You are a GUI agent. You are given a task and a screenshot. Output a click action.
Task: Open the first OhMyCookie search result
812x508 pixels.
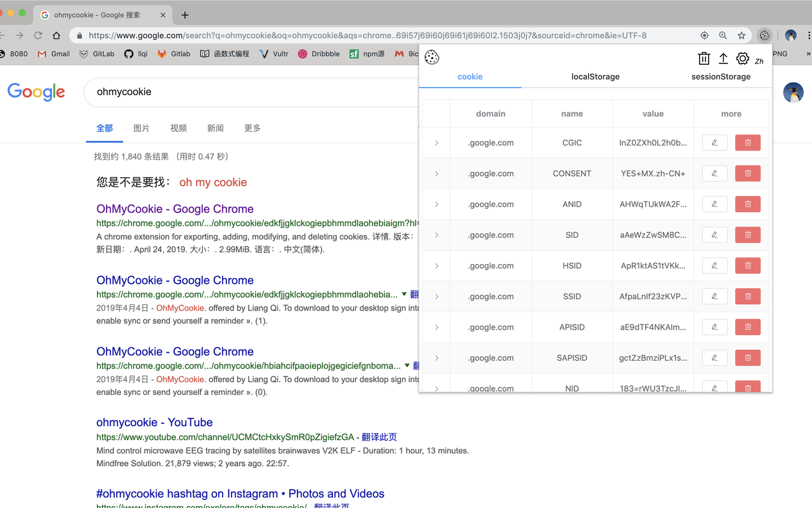click(x=174, y=209)
